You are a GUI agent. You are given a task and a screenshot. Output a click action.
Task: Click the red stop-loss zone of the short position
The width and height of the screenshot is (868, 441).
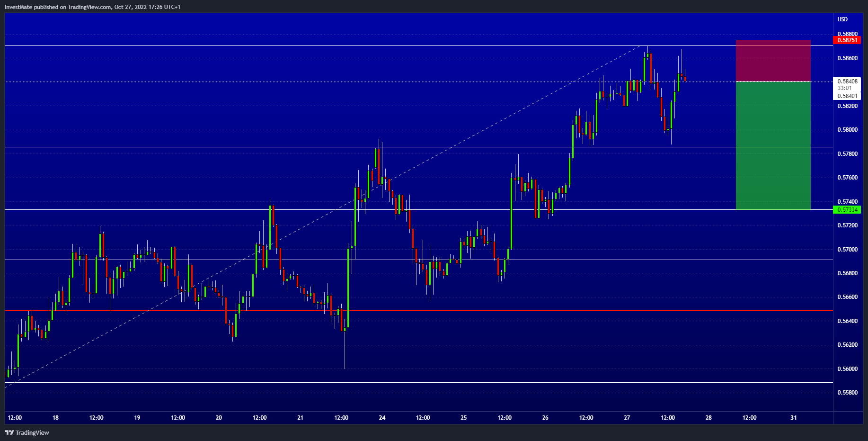tap(773, 61)
